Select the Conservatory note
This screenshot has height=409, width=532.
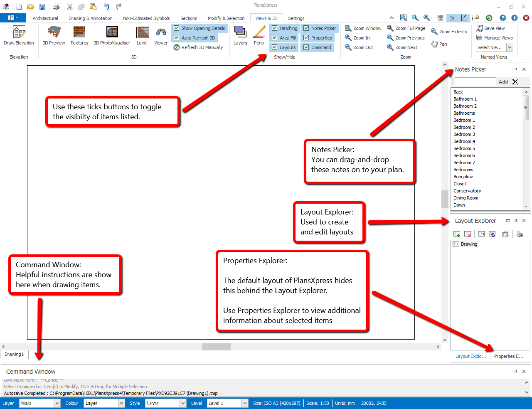(x=467, y=191)
